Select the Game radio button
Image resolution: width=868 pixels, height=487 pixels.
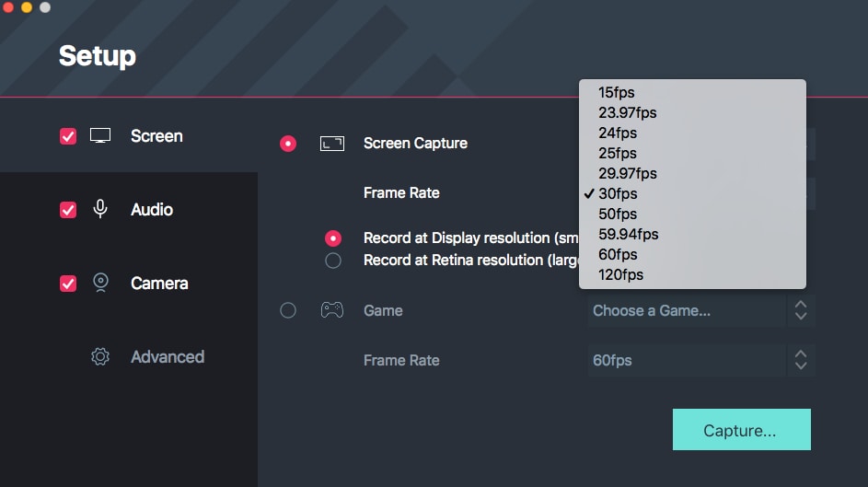tap(288, 311)
